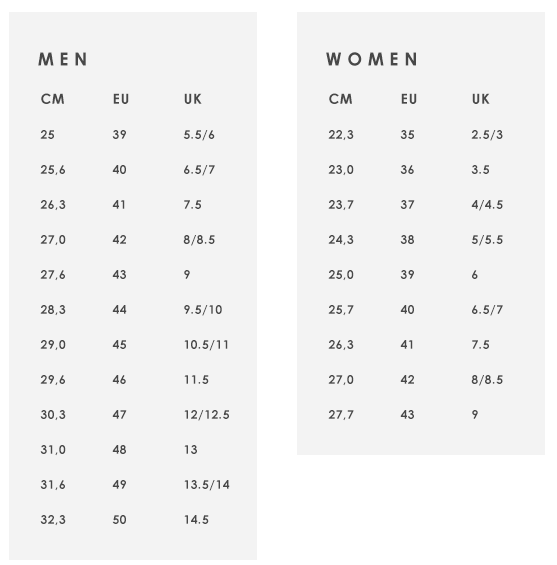Click women's CM value 27,7
The height and width of the screenshot is (565, 557).
[x=341, y=415]
